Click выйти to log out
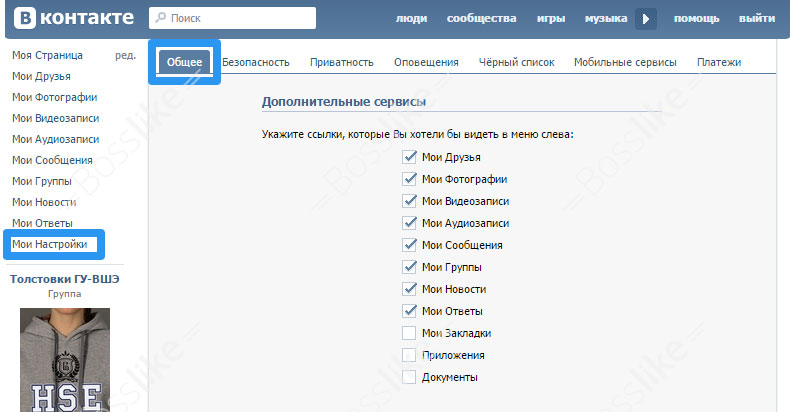 click(x=757, y=19)
